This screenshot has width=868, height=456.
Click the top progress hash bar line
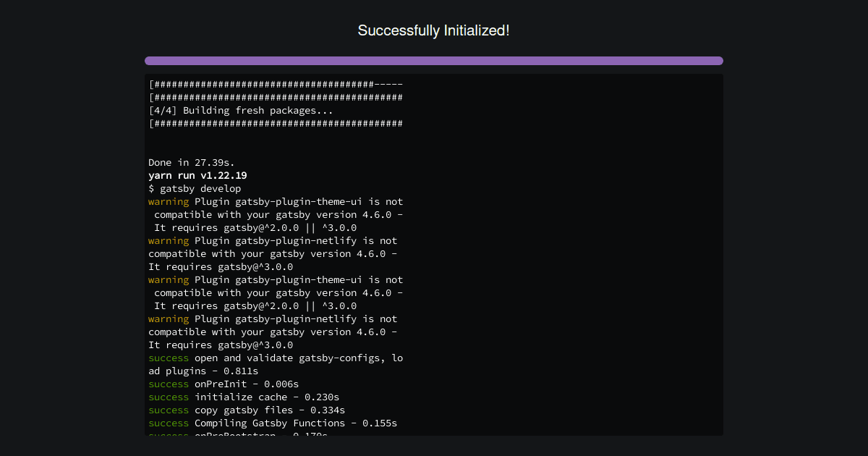pos(275,84)
